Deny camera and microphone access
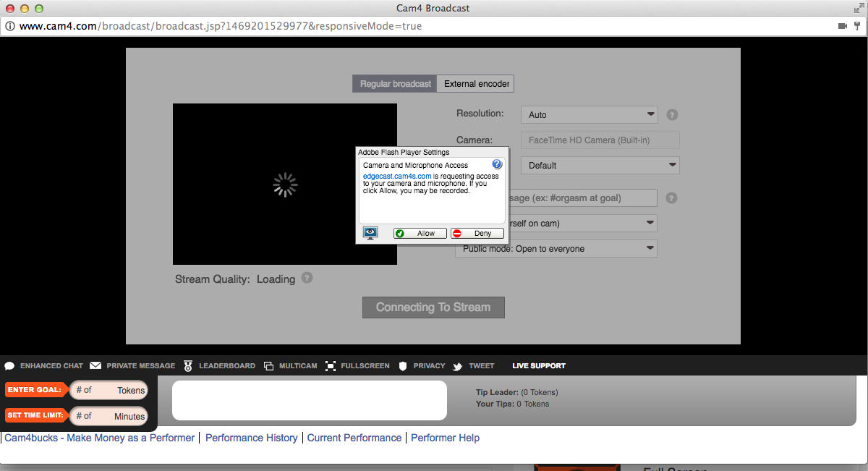Screen dimensions: 868x471 pyautogui.click(x=477, y=234)
